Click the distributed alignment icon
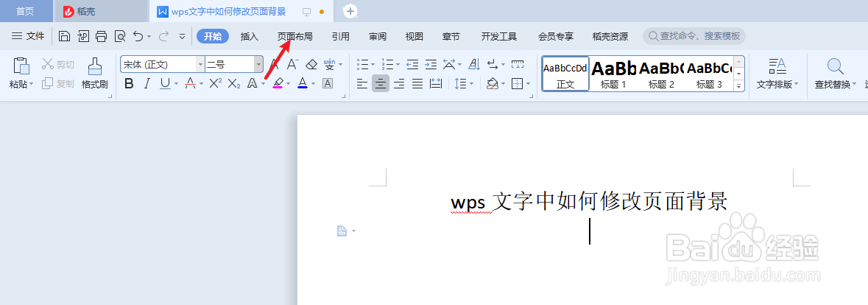Image resolution: width=868 pixels, height=305 pixels. 437,83
